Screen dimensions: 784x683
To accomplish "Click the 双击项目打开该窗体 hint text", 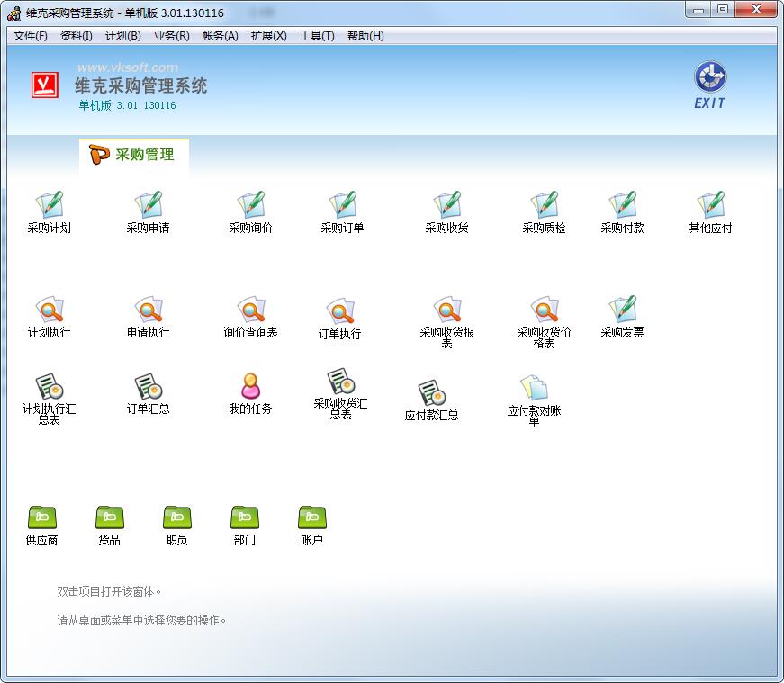I will coord(109,591).
